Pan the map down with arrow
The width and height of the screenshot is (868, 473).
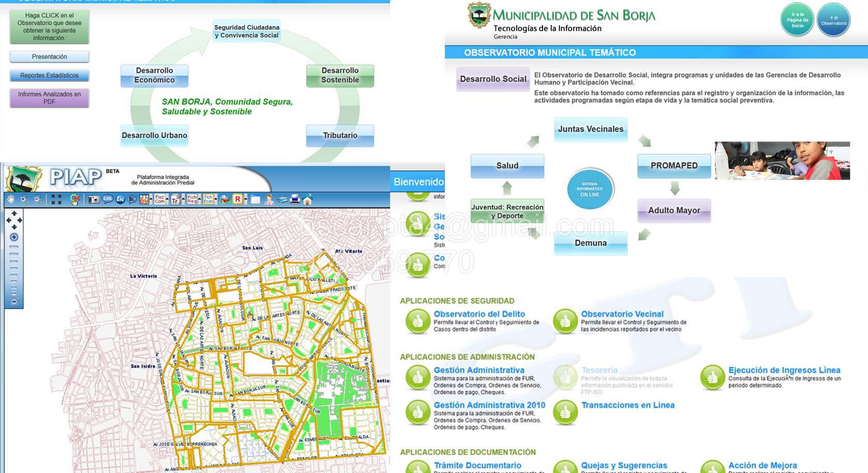coord(14,227)
